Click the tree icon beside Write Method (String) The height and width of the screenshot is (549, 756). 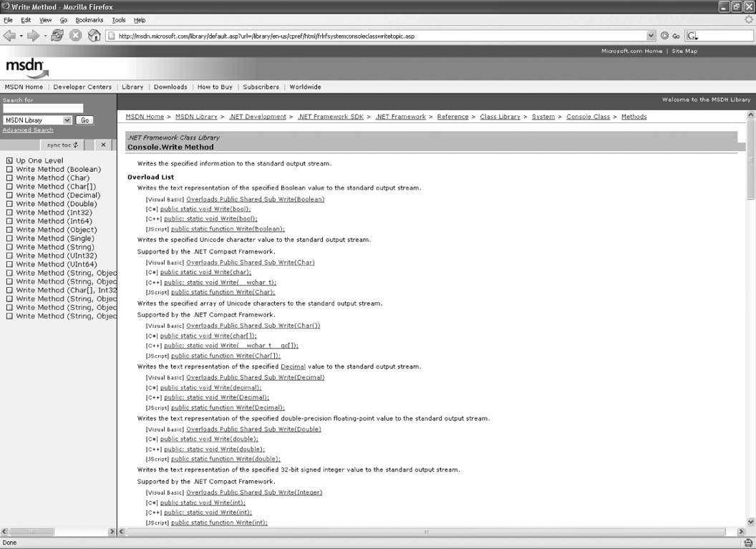[x=9, y=247]
